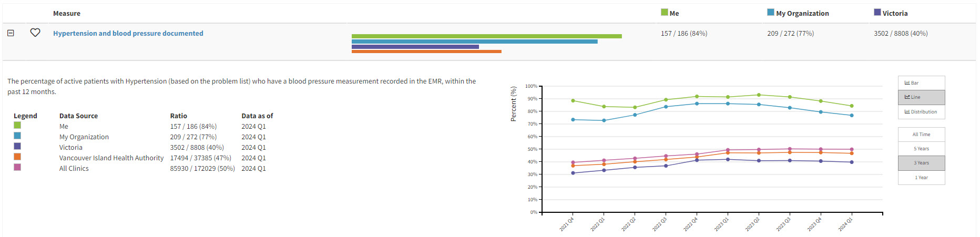
Task: Click the blue My Organization progress bar
Action: click(x=474, y=42)
